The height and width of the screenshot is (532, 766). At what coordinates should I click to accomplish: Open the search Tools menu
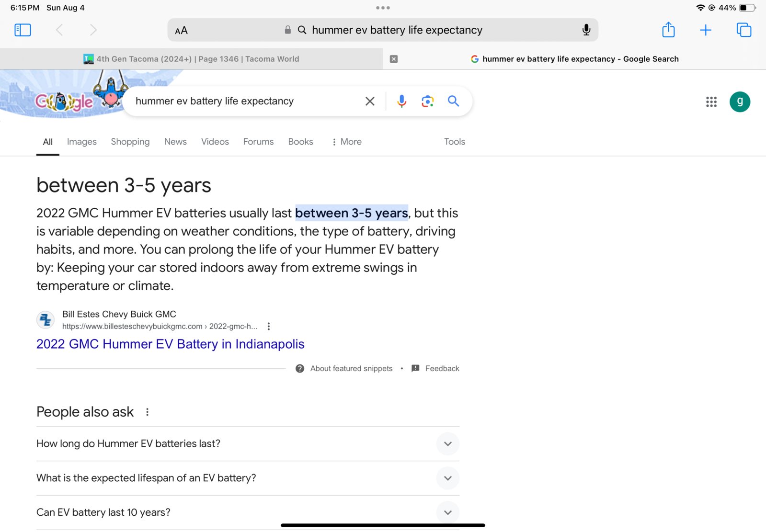point(455,142)
